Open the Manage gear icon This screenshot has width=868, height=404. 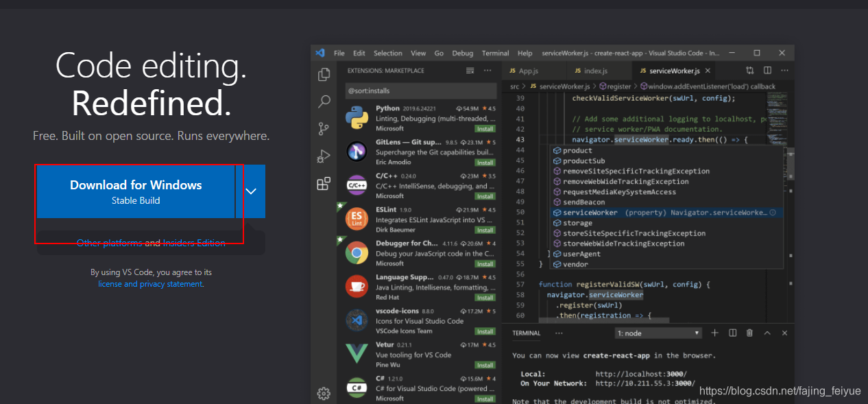click(324, 393)
